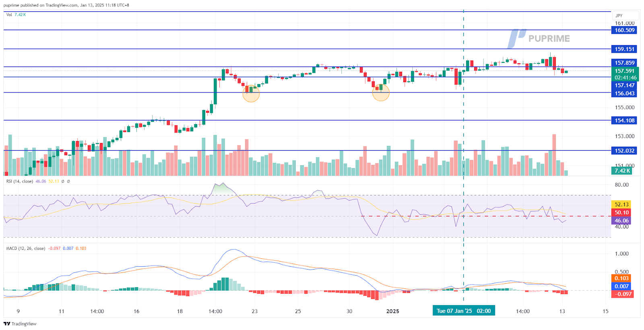
Task: Click date 11 on the time axis
Action: [x=61, y=311]
